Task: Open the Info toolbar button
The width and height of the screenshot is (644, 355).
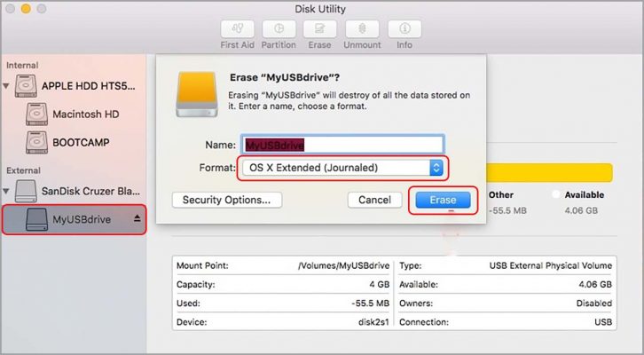Action: (x=404, y=29)
